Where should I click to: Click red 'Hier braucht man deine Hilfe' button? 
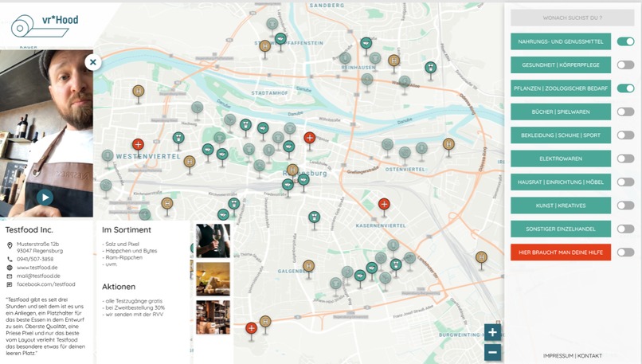click(561, 252)
